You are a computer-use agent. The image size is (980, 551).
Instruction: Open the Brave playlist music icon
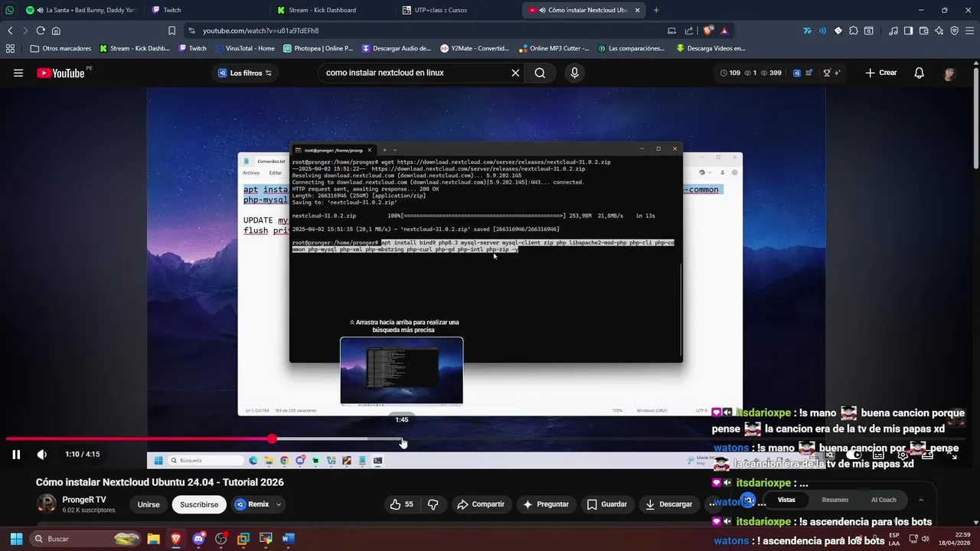pyautogui.click(x=893, y=31)
